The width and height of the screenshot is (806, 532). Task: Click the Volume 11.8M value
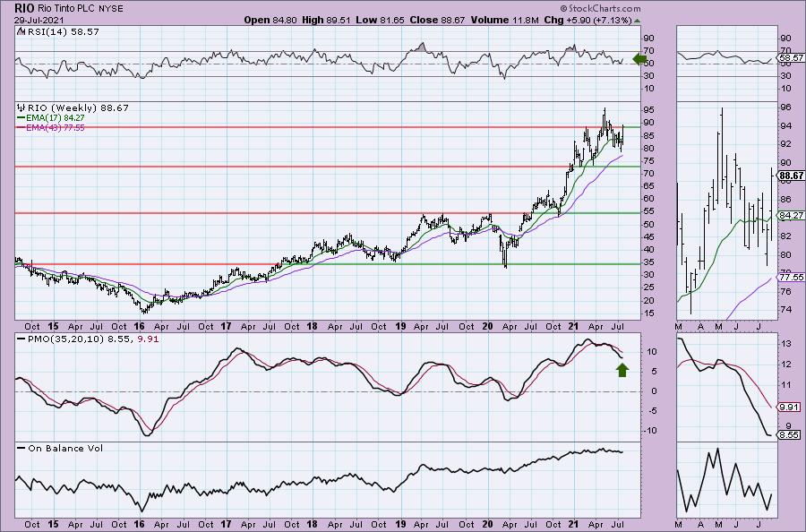pos(503,20)
